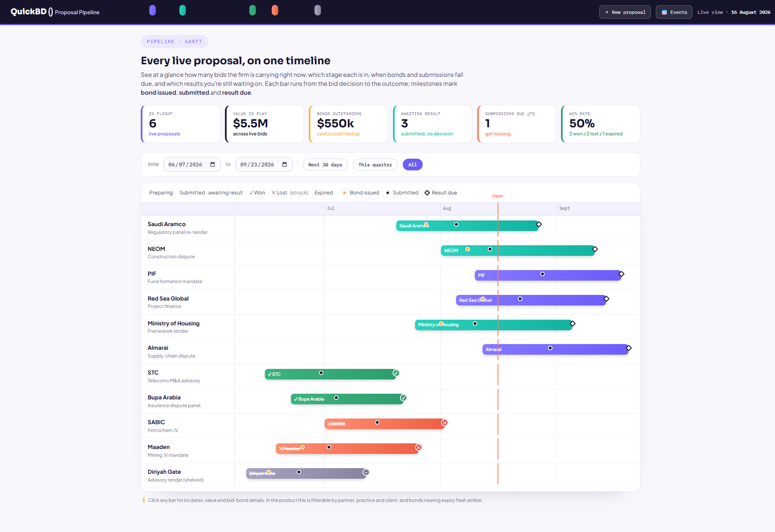The image size is (775, 532).
Task: Open the won Bupa Arabia bar
Action: (347, 399)
